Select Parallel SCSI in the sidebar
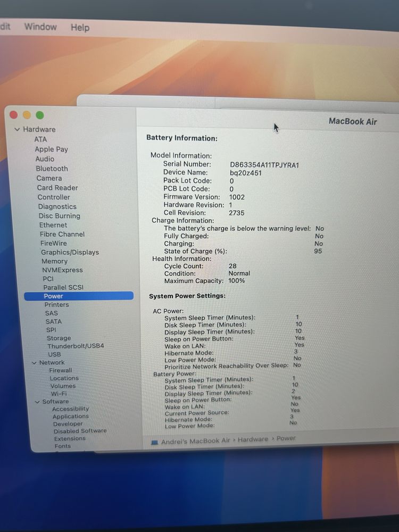Viewport: 399px width, 532px height. (63, 287)
